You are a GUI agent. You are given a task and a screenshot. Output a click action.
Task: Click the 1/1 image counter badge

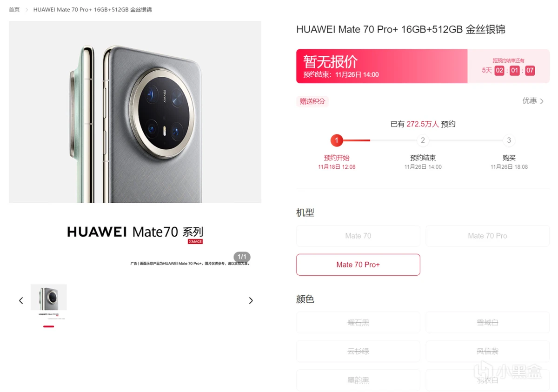tap(242, 257)
